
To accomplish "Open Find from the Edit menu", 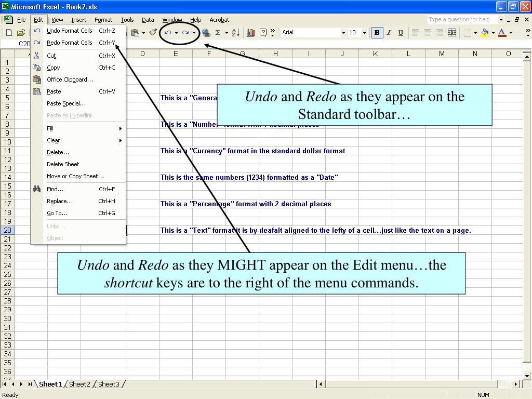I will click(x=78, y=189).
